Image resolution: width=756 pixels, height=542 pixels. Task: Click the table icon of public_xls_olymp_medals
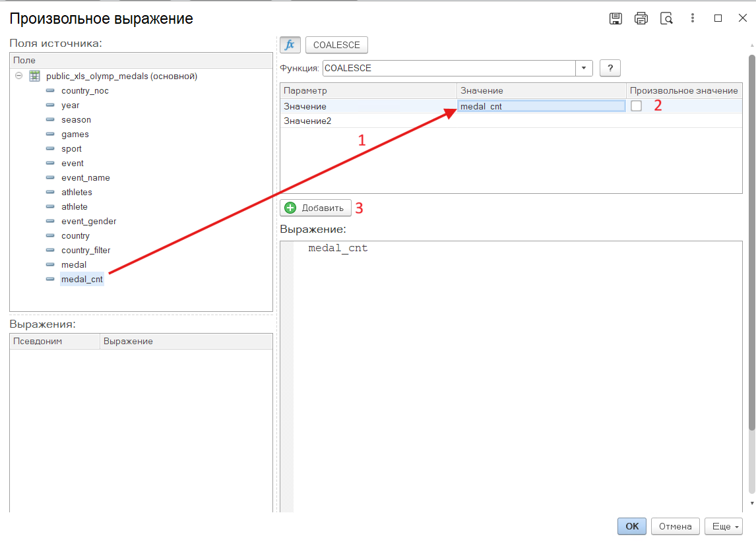coord(34,76)
